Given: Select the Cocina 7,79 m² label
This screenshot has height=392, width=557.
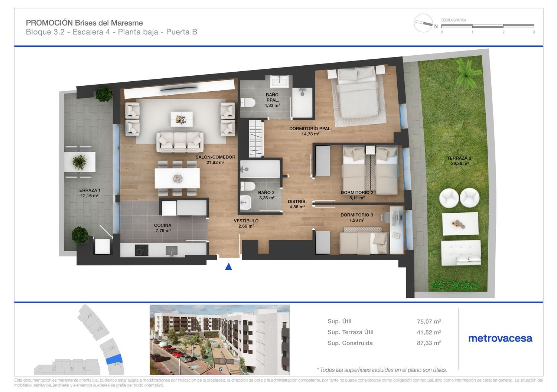Looking at the screenshot, I should coord(163,228).
